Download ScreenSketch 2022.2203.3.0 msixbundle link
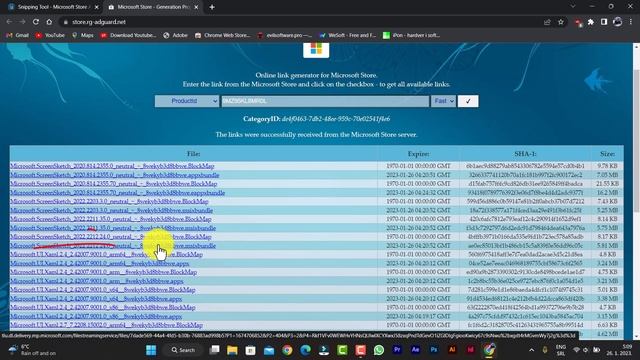Screen dimensions: 640x360 click(111, 211)
